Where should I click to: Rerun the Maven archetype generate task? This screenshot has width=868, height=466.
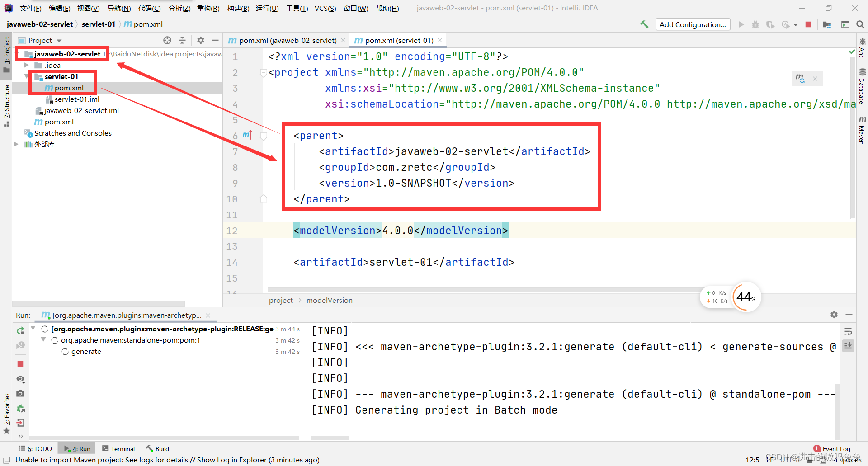pos(20,330)
